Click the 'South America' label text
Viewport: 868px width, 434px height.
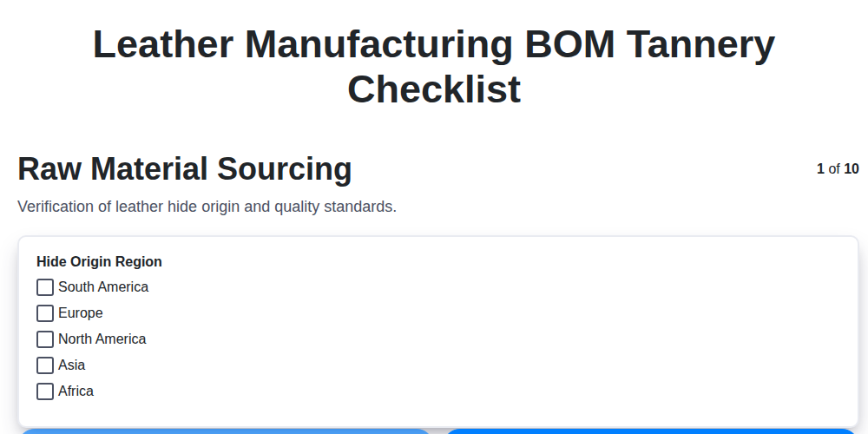pos(103,287)
